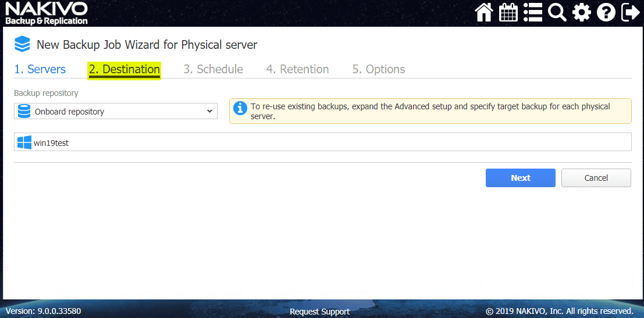Follow the Request Support link
The width and height of the screenshot is (644, 318).
[x=319, y=312]
